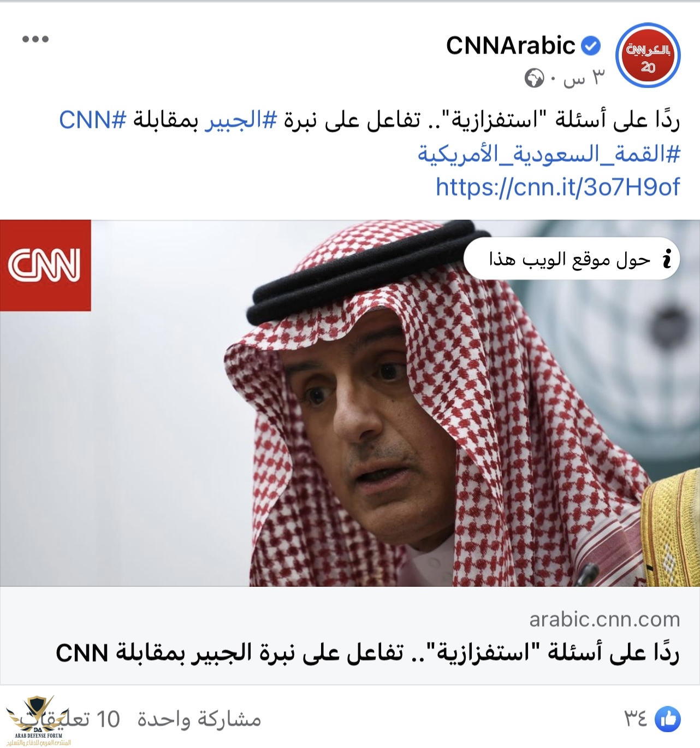Image resolution: width=700 pixels, height=748 pixels.
Task: Tap the 'حول موقع الويب هذا' button
Action: [571, 258]
